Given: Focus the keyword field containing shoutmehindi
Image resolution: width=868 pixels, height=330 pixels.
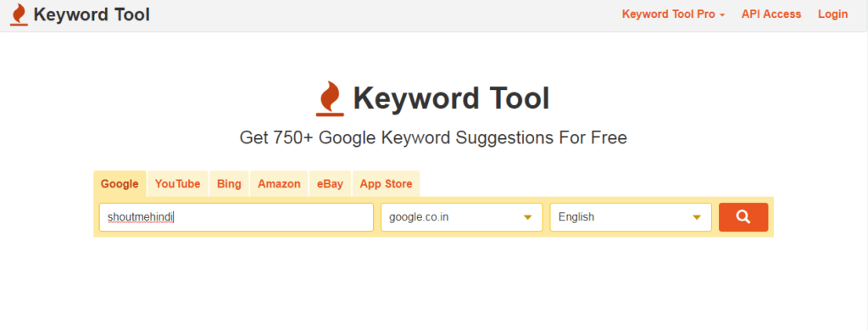Looking at the screenshot, I should pos(236,217).
